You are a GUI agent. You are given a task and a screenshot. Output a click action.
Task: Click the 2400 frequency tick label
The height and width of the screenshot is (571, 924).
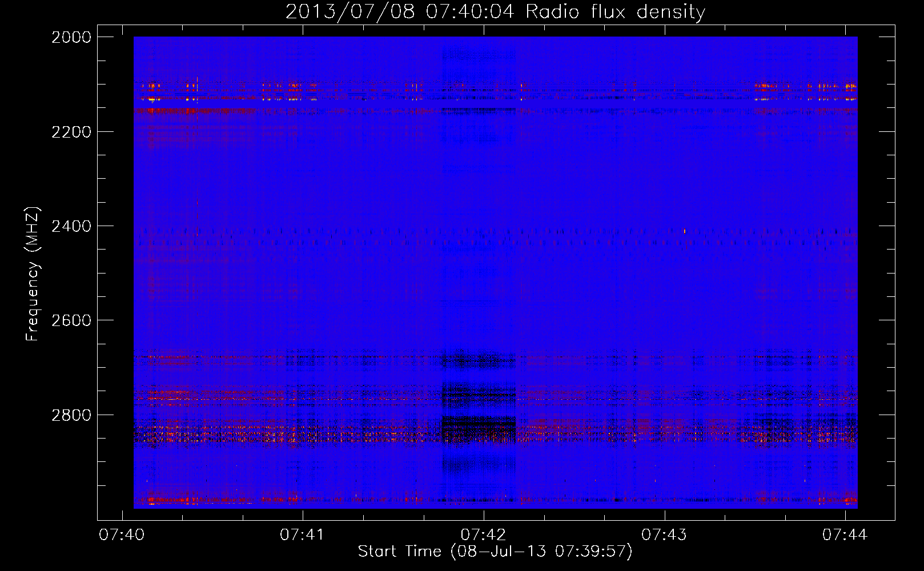click(71, 227)
